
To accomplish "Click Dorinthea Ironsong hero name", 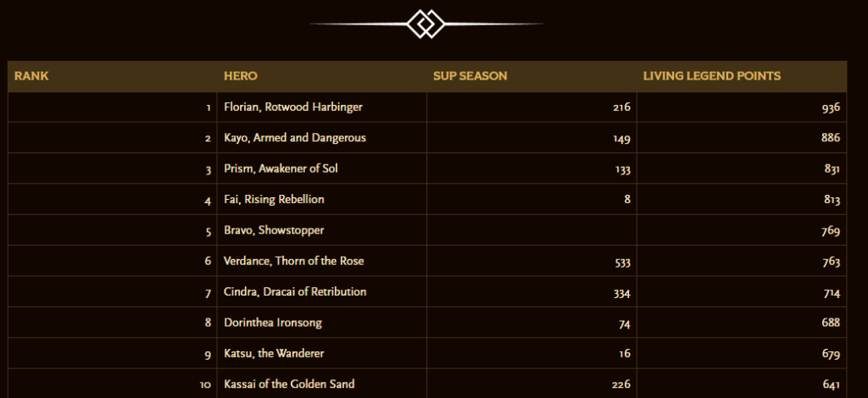I will (273, 323).
